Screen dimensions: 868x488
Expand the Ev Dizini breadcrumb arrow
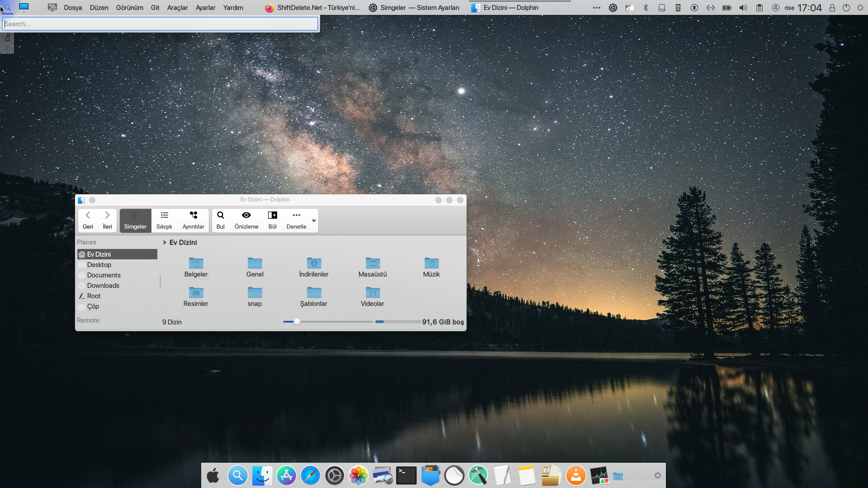(165, 243)
